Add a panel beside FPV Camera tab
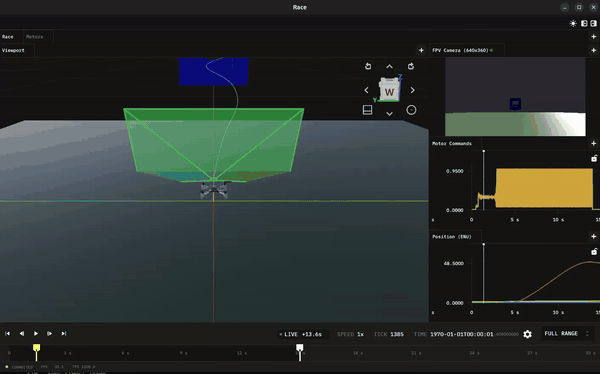This screenshot has width=600, height=374. click(x=593, y=50)
